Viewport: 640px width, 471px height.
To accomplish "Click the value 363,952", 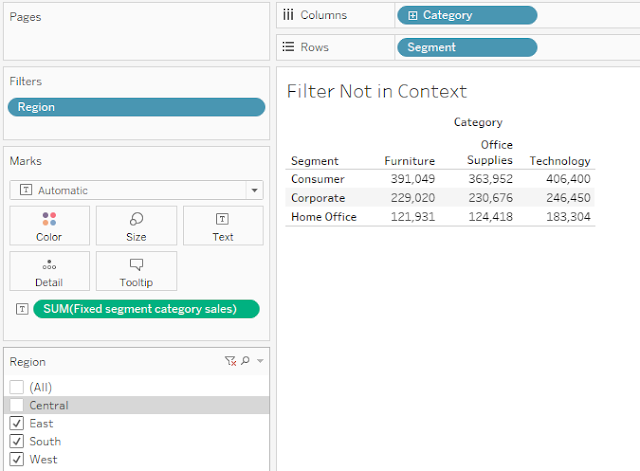I will click(490, 179).
